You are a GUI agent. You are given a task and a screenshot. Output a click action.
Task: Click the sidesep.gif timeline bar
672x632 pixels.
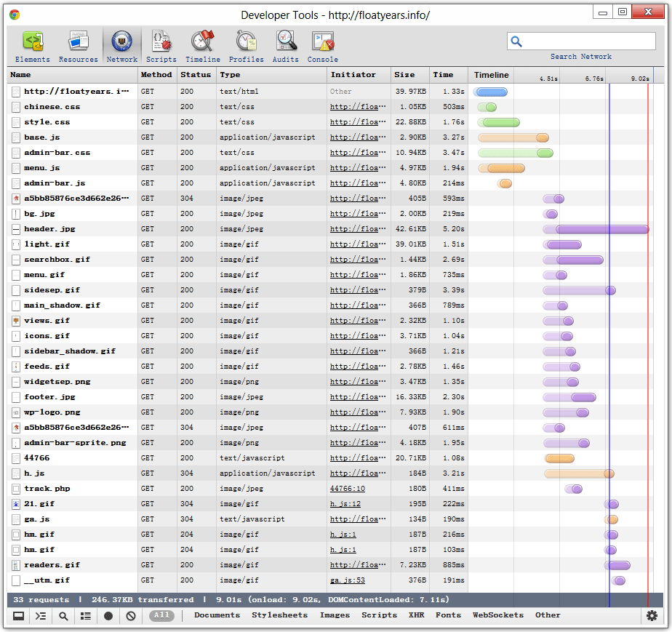(580, 290)
